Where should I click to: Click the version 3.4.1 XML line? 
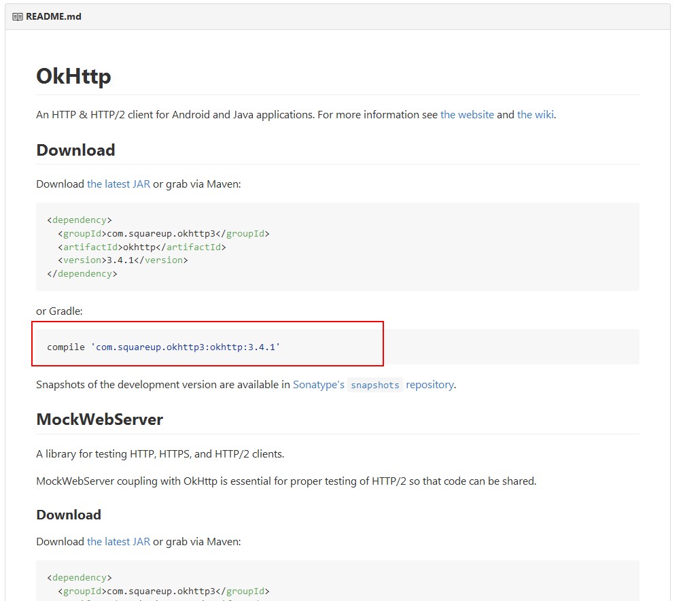(x=123, y=260)
